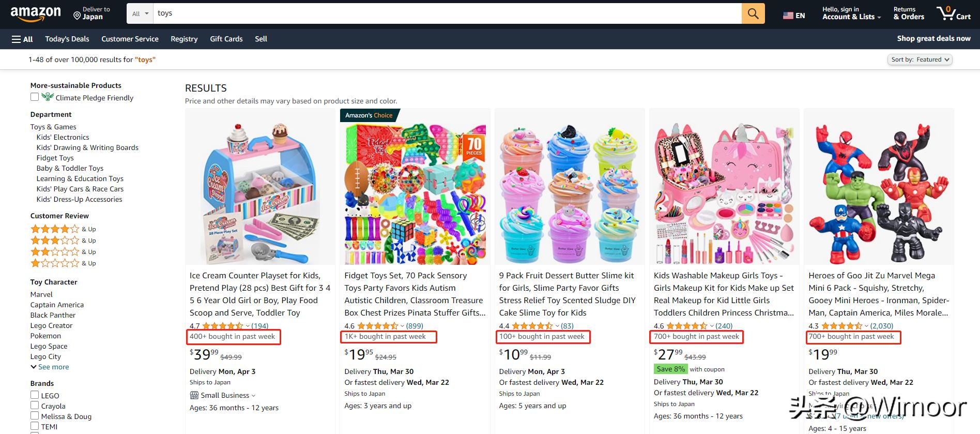Screen dimensions: 980x434
Task: Open the shopping cart
Action: (953, 14)
